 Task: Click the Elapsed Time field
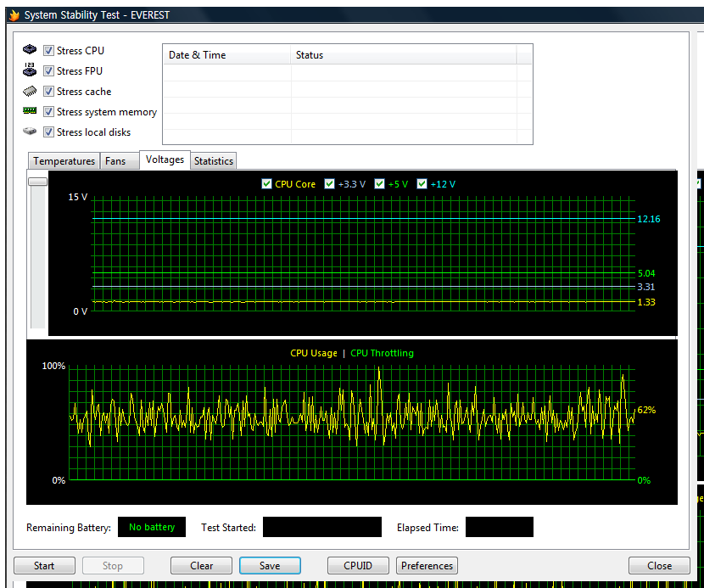click(500, 527)
